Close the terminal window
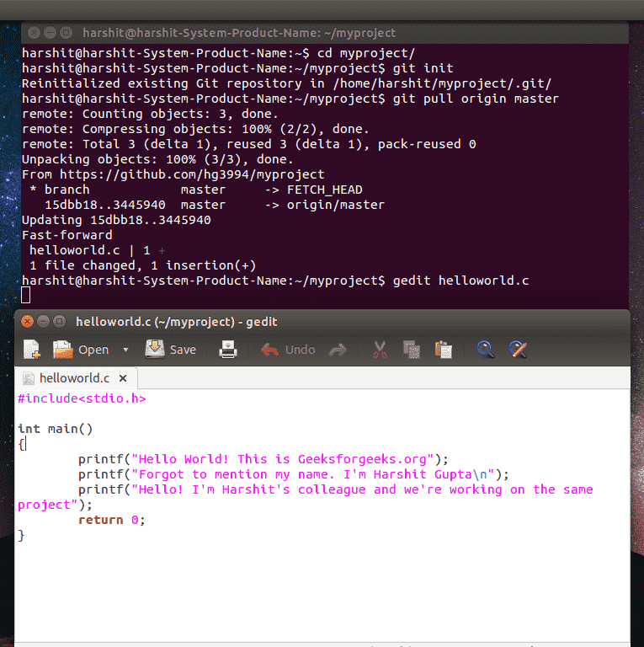Image resolution: width=644 pixels, height=647 pixels. coord(34,33)
